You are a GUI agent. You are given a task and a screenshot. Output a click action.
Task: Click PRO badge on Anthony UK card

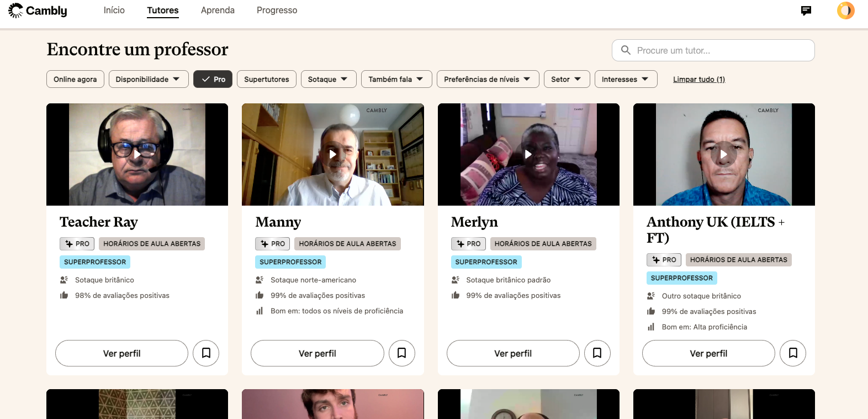tap(664, 260)
